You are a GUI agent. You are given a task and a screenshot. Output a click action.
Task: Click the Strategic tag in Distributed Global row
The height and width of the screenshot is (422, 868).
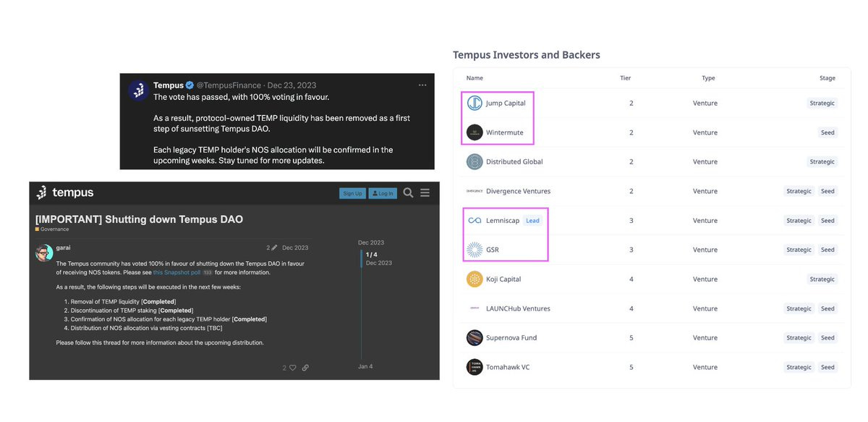[822, 161]
